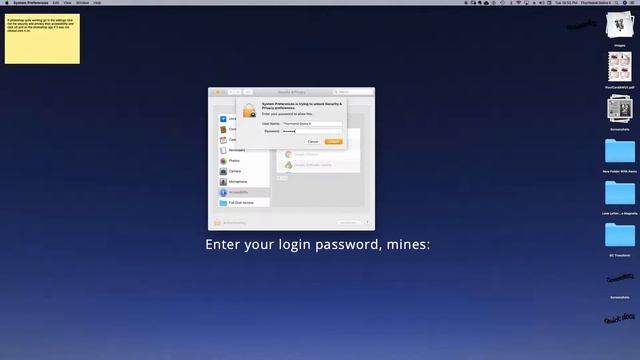Select Camera in the privacy sidebar

244,171
